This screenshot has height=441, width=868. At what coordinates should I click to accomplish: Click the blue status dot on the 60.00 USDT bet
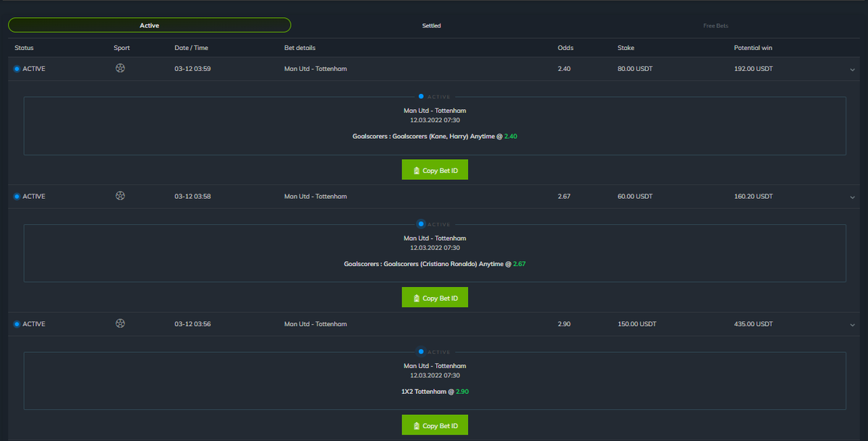17,197
